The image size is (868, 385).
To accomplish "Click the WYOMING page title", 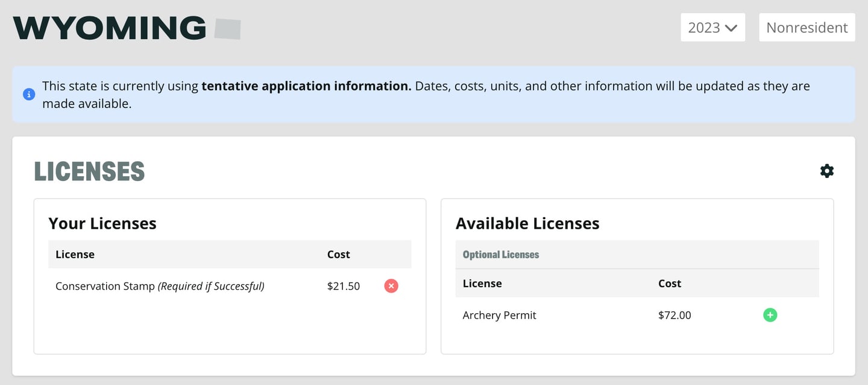I will [x=110, y=28].
